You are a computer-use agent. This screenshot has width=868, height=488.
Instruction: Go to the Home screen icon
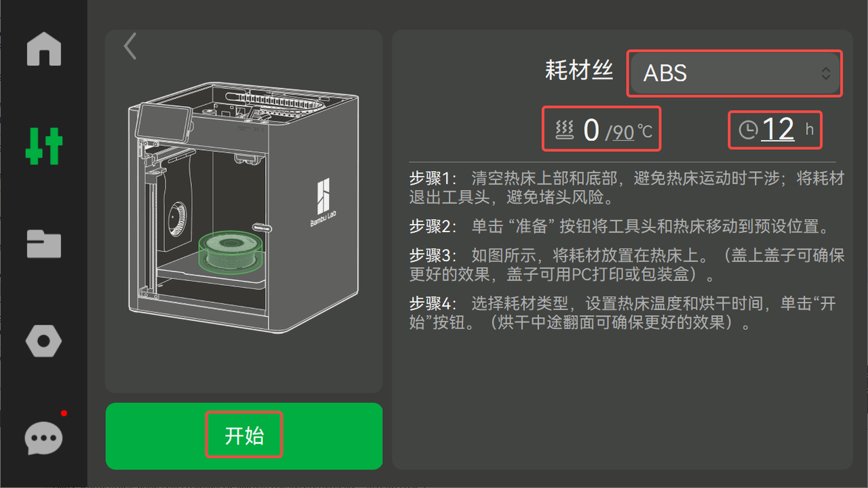[x=44, y=49]
